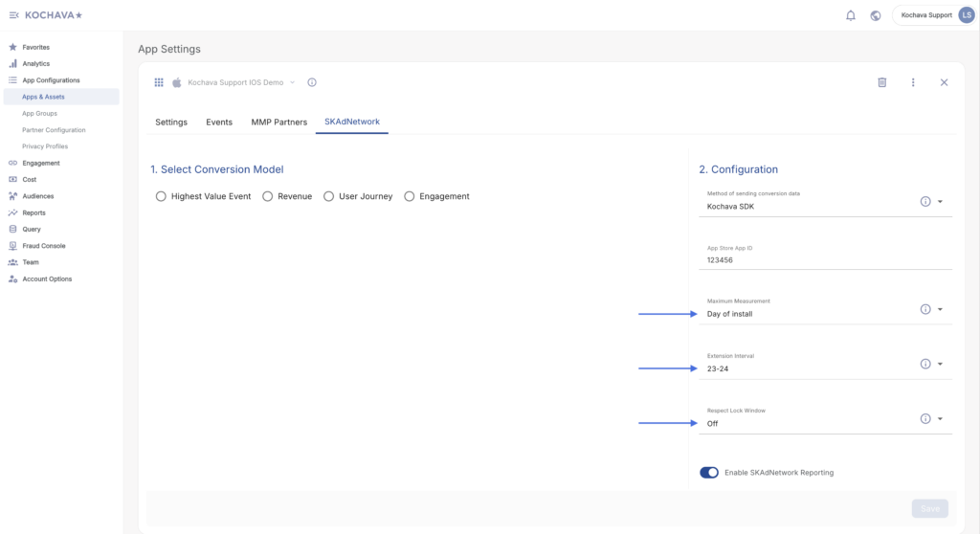Screen dimensions: 980x534
Task: Show info for Maximum Measurement field
Action: [925, 309]
